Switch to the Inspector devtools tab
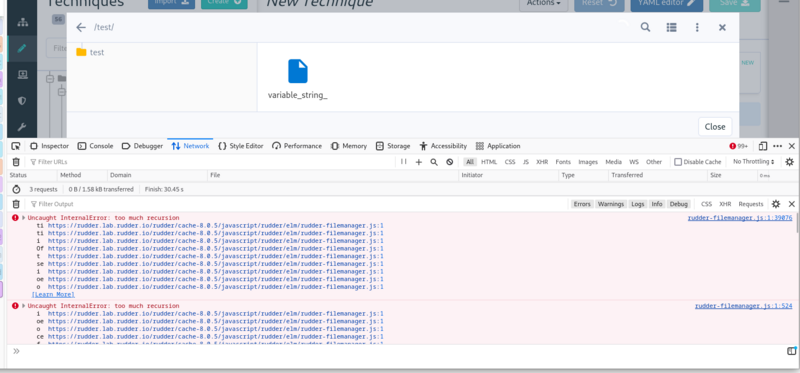Screen dimensions: 800x373 [49, 146]
